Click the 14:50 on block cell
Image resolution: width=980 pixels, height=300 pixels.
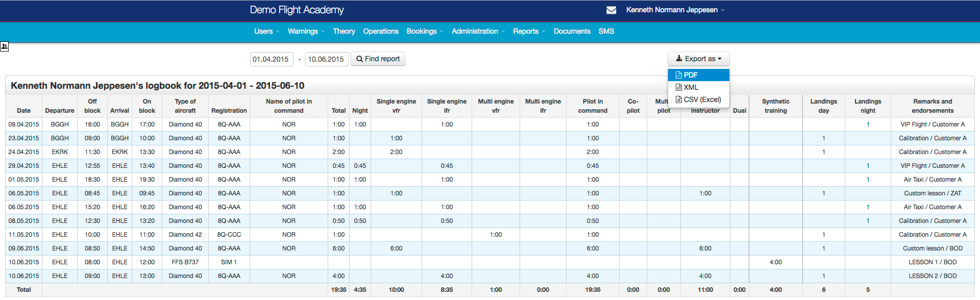tap(147, 248)
